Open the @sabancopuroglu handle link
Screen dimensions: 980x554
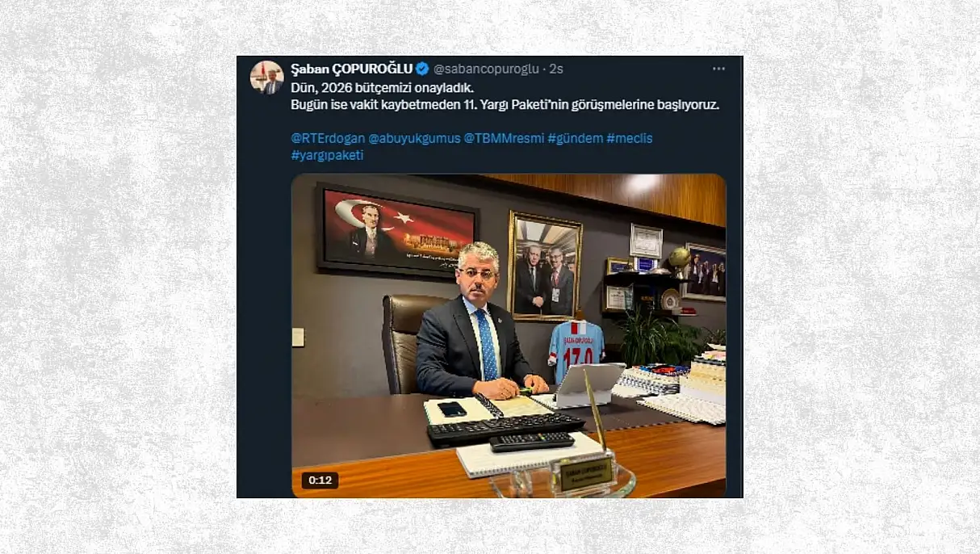tap(486, 69)
